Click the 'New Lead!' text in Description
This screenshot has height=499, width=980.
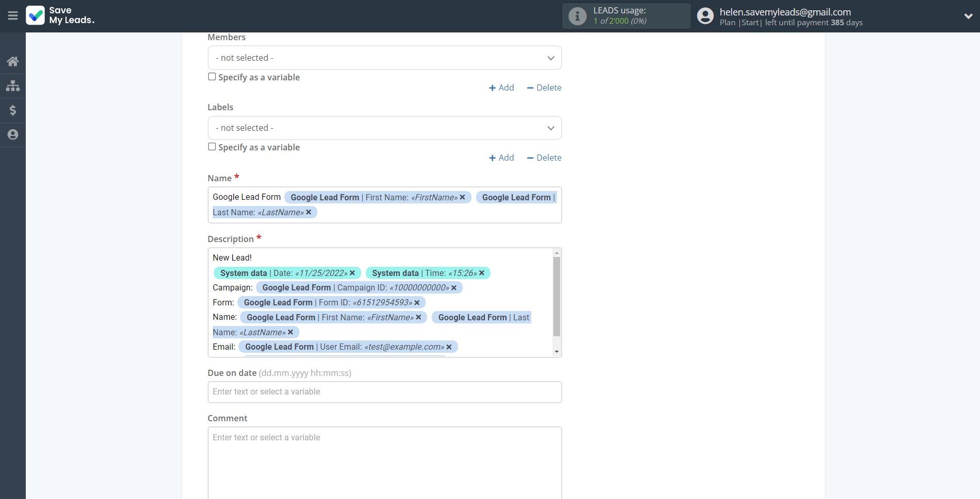232,257
